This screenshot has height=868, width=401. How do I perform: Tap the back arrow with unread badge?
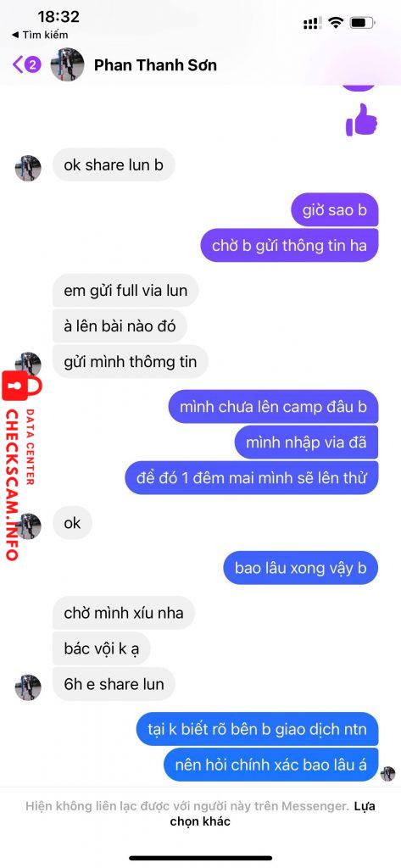point(26,64)
